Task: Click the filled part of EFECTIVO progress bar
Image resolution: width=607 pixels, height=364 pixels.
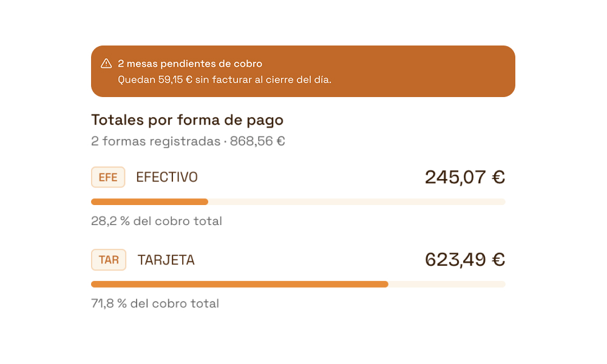Action: point(149,201)
